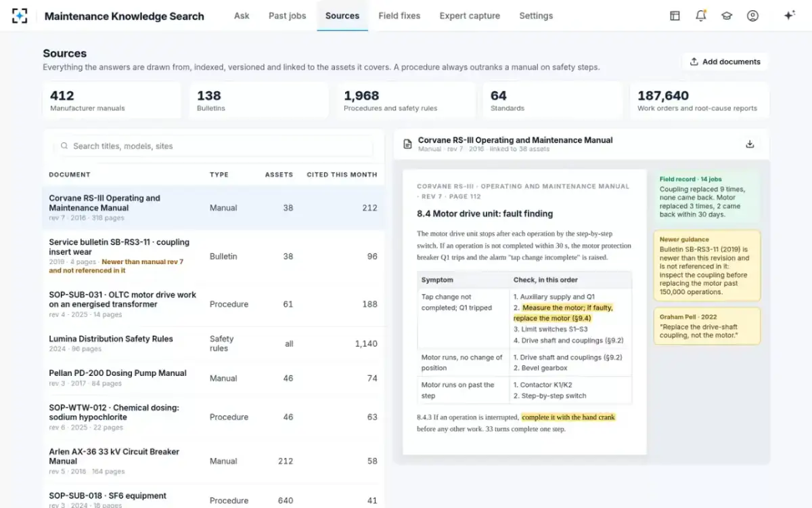Click the Graham Pell 2022 note
812x508 pixels.
pyautogui.click(x=706, y=326)
